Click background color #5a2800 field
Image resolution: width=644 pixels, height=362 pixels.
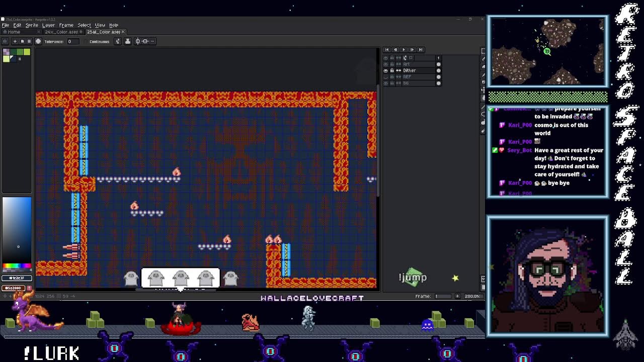pos(13,288)
